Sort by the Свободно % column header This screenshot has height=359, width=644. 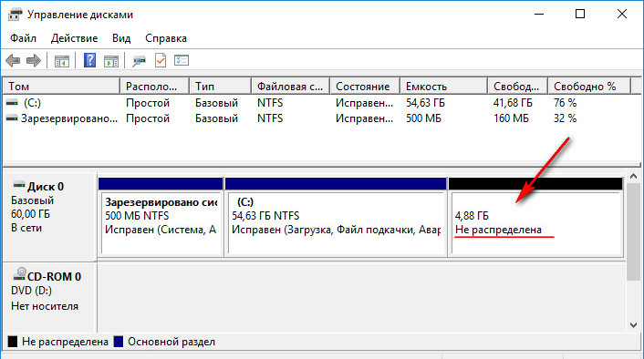pos(589,87)
